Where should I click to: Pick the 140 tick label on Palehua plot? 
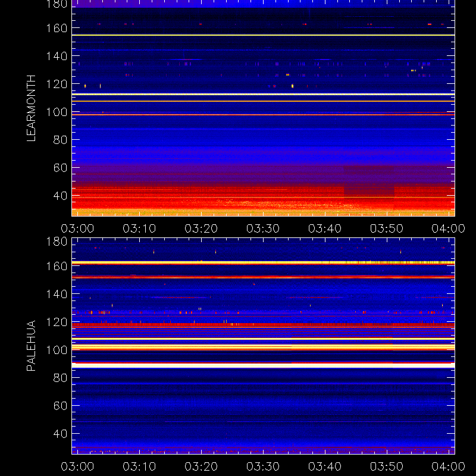57,294
